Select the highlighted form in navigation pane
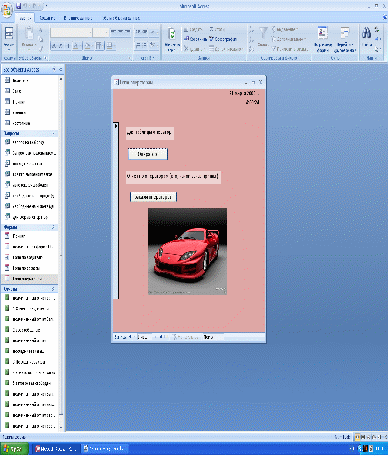This screenshot has height=456, width=389. pyautogui.click(x=30, y=278)
